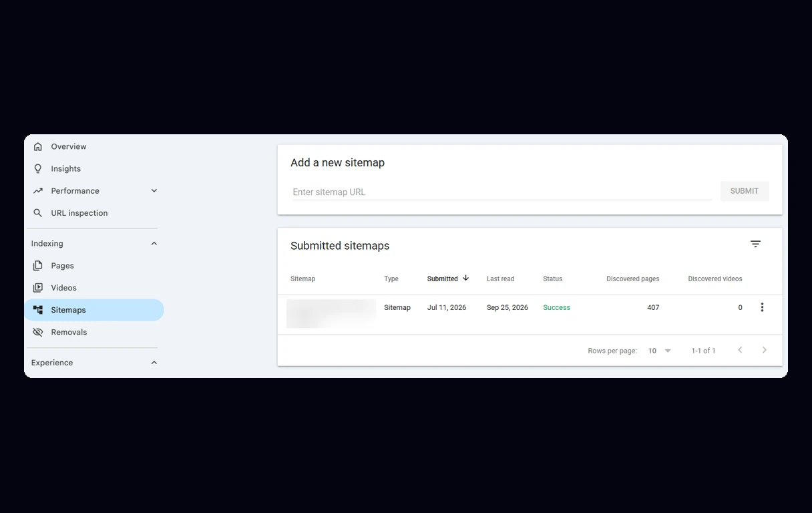This screenshot has width=812, height=513.
Task: Click the 407 discovered pages value
Action: point(653,307)
